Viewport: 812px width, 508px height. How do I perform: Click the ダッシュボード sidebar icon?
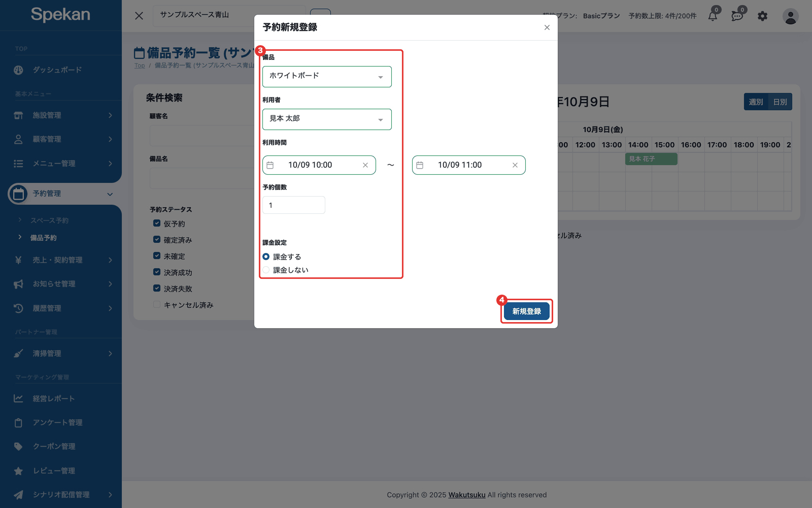(18, 70)
